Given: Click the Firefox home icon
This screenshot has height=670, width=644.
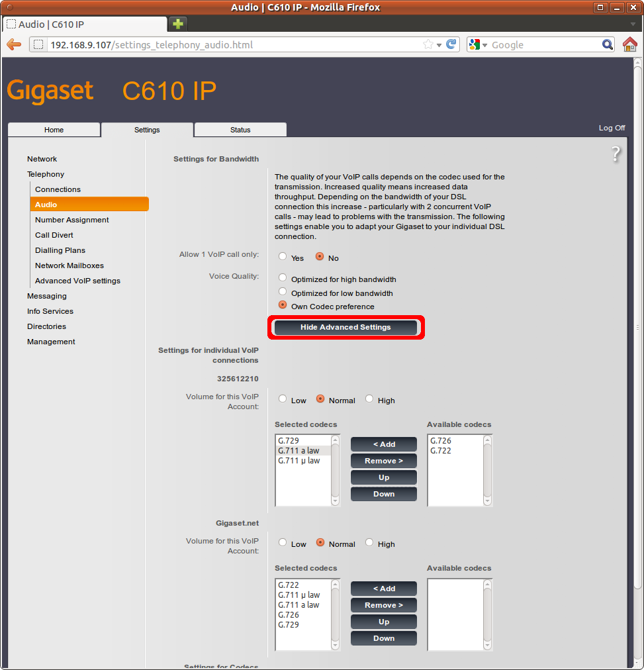Looking at the screenshot, I should click(630, 45).
